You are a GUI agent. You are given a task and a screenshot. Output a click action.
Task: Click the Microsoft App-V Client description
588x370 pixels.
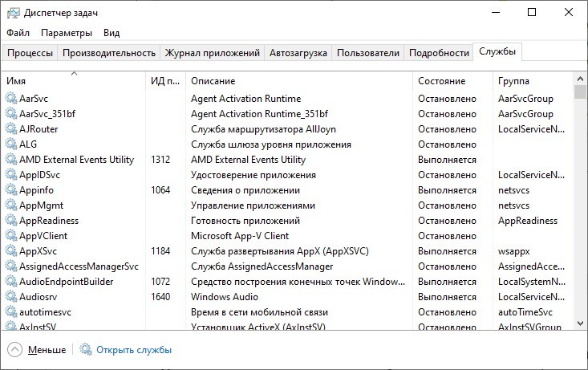tap(240, 236)
